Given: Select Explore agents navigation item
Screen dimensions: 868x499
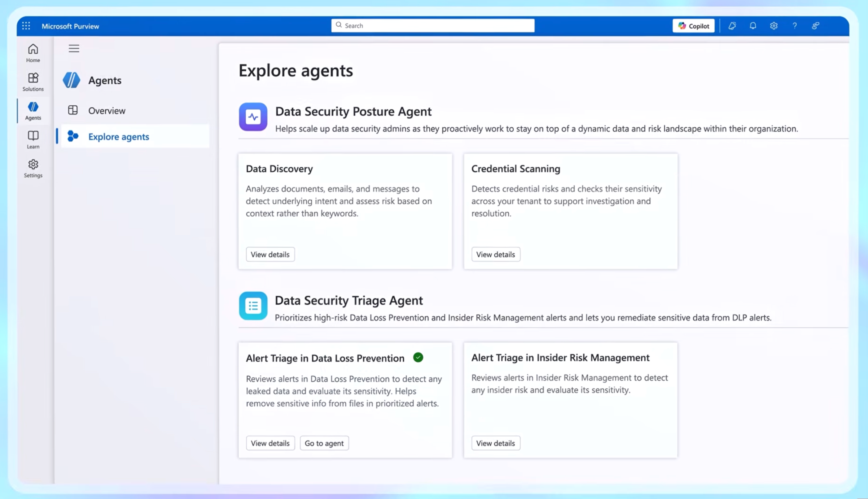Looking at the screenshot, I should coord(119,136).
